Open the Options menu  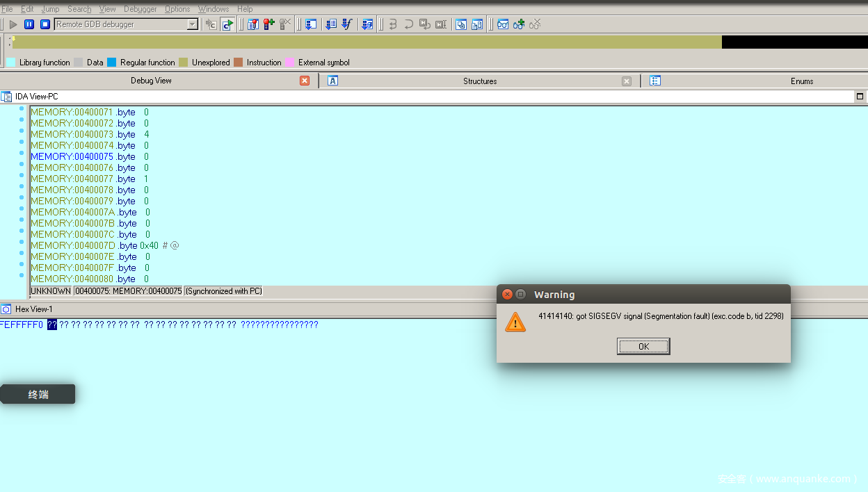(x=177, y=9)
